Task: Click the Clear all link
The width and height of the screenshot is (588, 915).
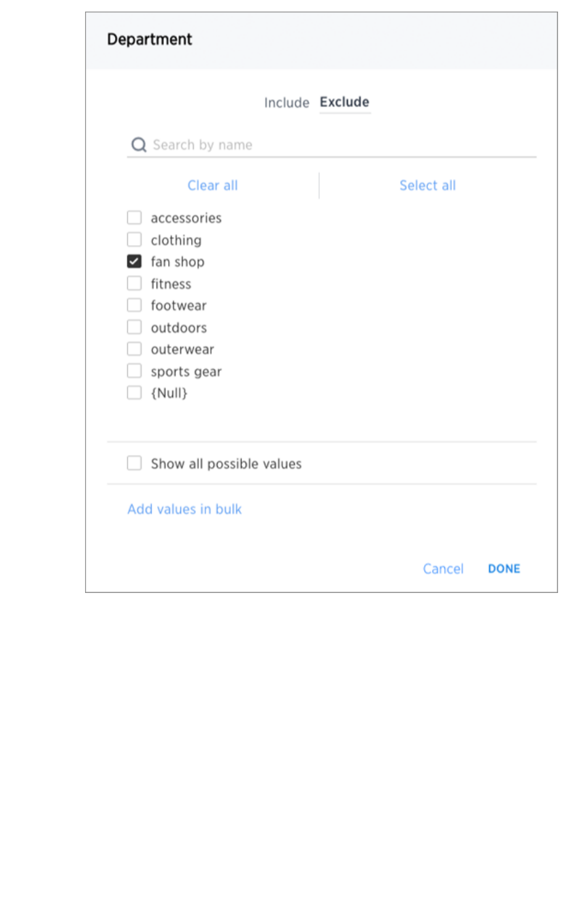Action: pos(212,185)
